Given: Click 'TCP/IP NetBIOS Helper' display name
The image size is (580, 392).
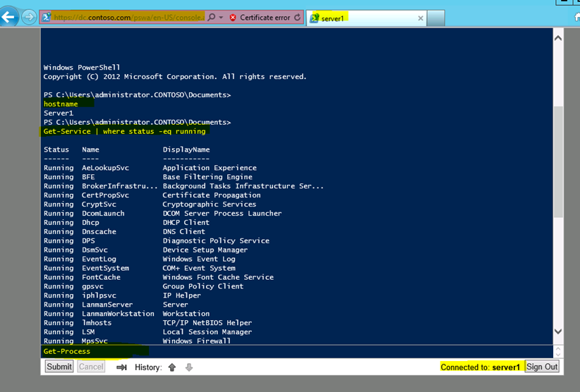Looking at the screenshot, I should click(207, 322).
